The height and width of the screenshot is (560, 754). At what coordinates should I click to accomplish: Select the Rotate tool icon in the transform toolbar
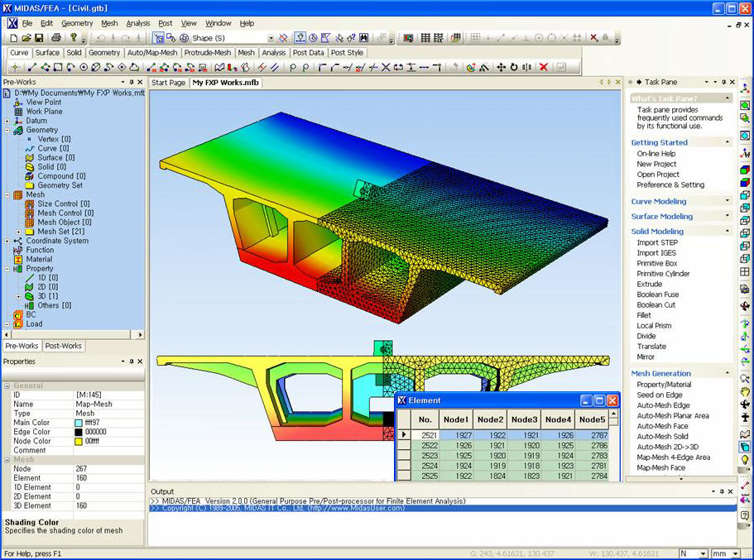(514, 69)
